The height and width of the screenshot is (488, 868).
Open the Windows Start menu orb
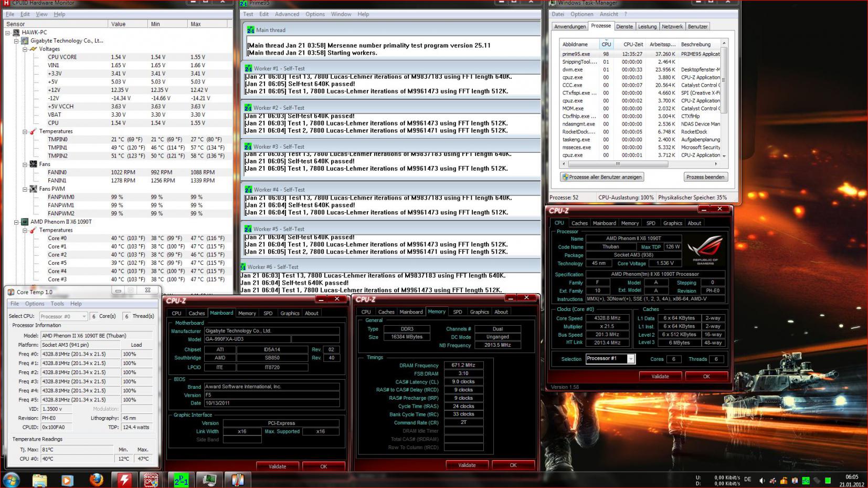[12, 480]
